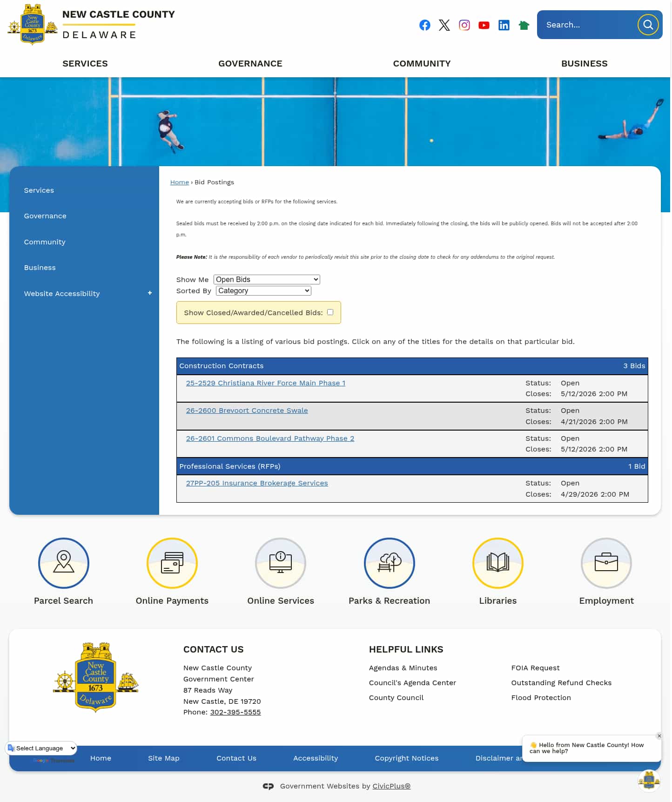Image resolution: width=672 pixels, height=802 pixels.
Task: Click footer Home link
Action: 101,758
